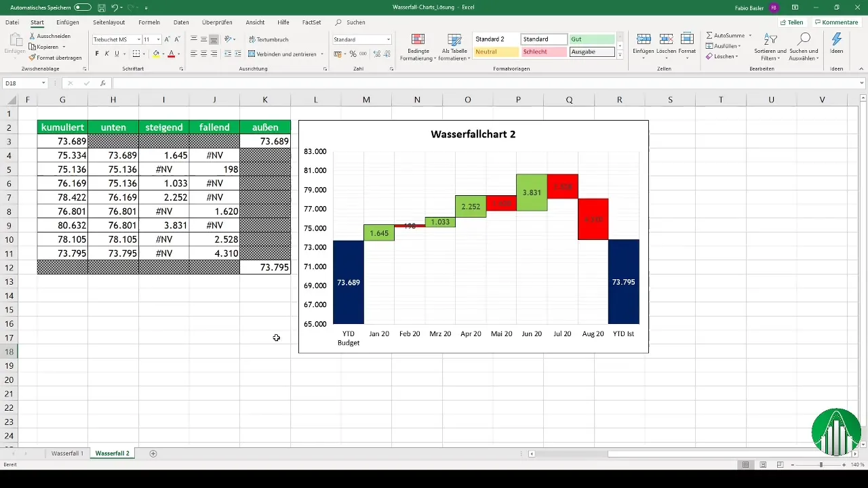Switch to the Wasserfall 1 sheet
The width and height of the screenshot is (868, 488).
click(67, 453)
